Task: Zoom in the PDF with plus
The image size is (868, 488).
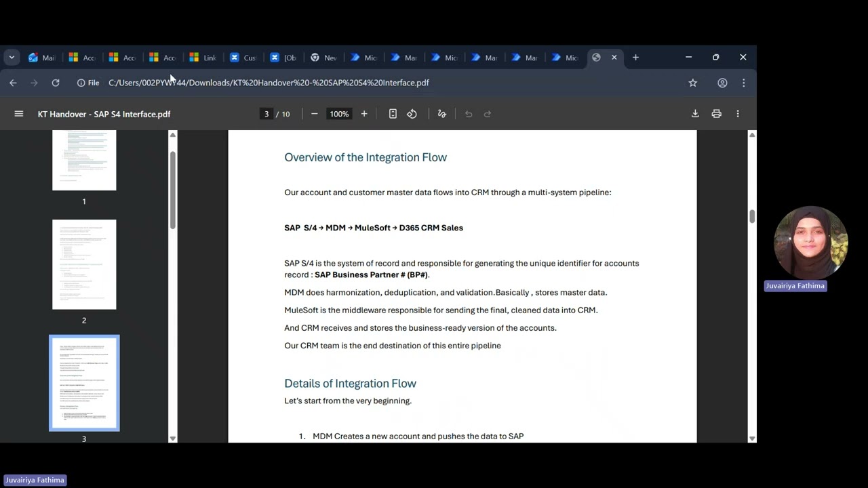Action: 364,114
